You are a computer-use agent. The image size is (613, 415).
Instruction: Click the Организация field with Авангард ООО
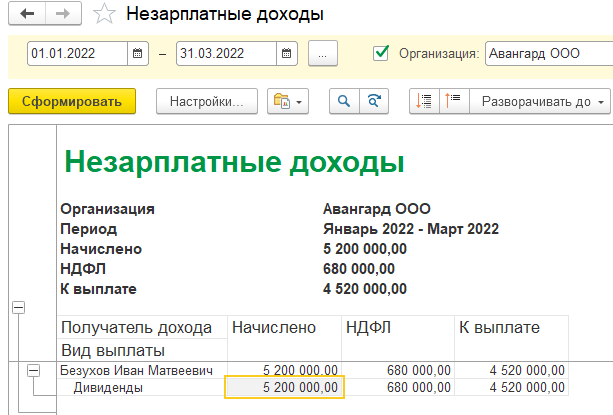(x=548, y=53)
